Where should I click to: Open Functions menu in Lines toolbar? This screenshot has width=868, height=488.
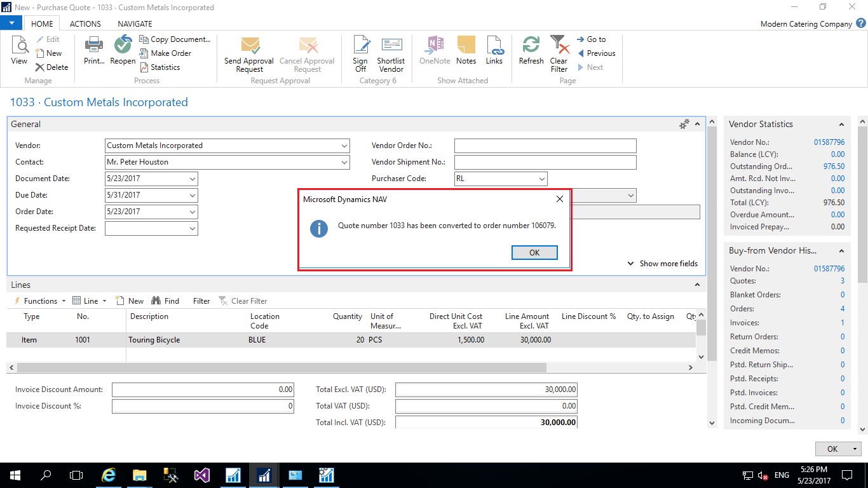coord(39,301)
